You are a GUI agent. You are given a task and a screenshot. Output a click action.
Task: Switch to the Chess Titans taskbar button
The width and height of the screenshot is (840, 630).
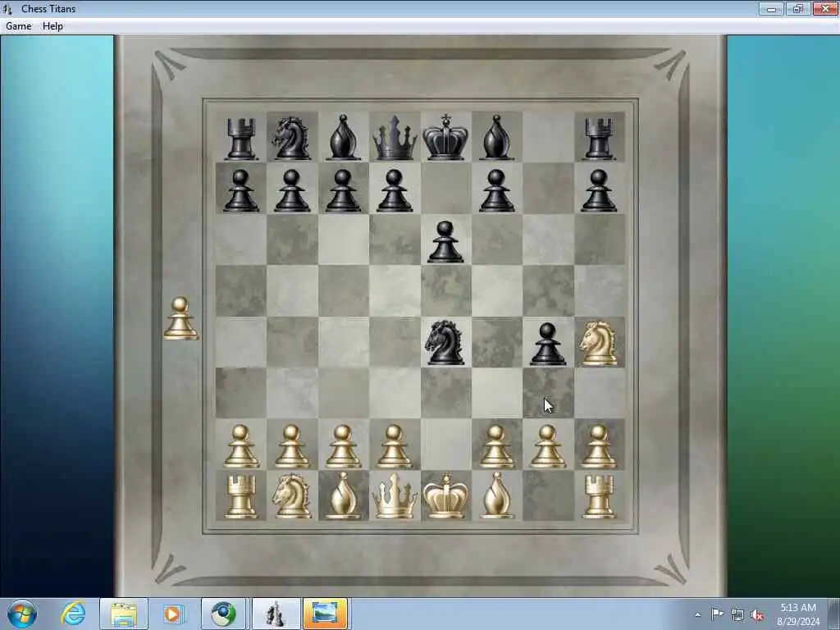coord(275,614)
